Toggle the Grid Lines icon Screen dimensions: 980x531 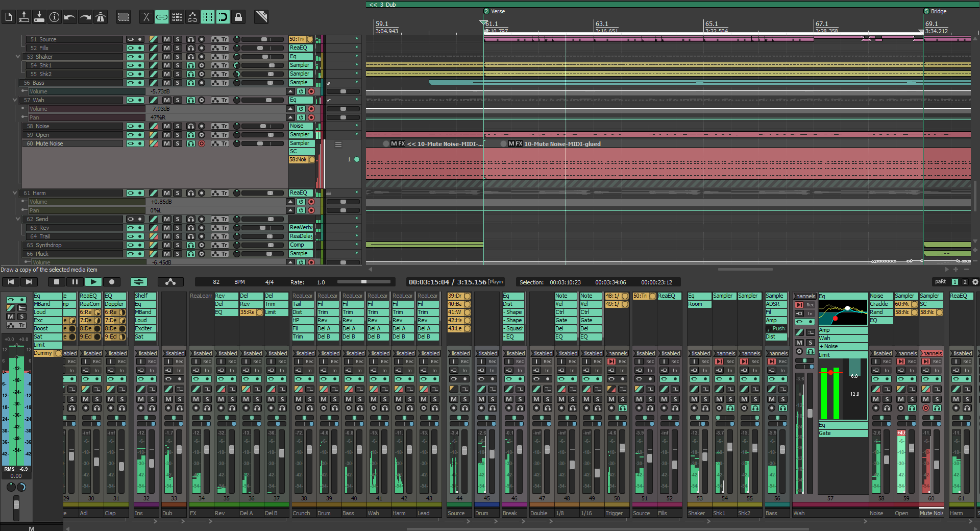tap(208, 17)
